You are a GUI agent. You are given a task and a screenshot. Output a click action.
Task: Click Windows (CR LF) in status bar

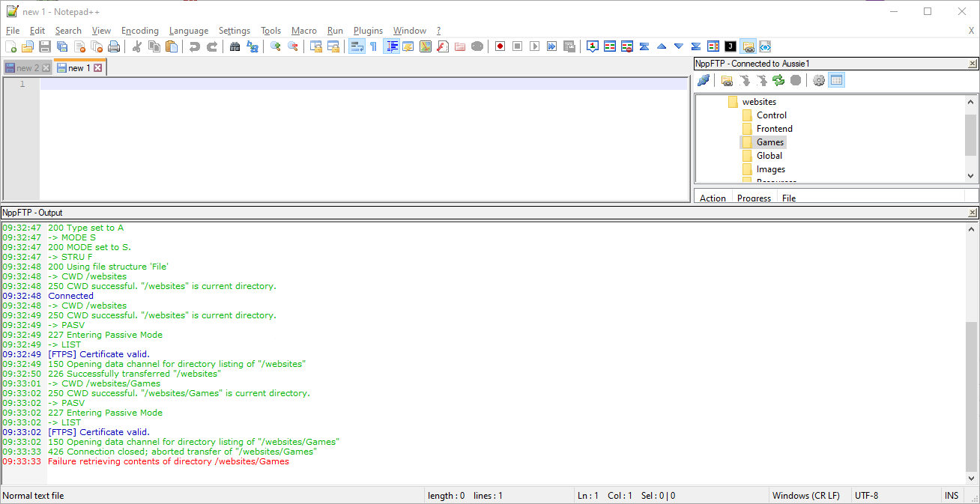tap(806, 496)
